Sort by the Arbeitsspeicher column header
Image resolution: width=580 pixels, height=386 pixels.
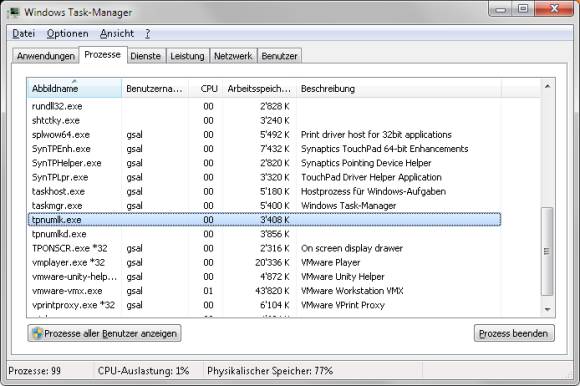(259, 88)
